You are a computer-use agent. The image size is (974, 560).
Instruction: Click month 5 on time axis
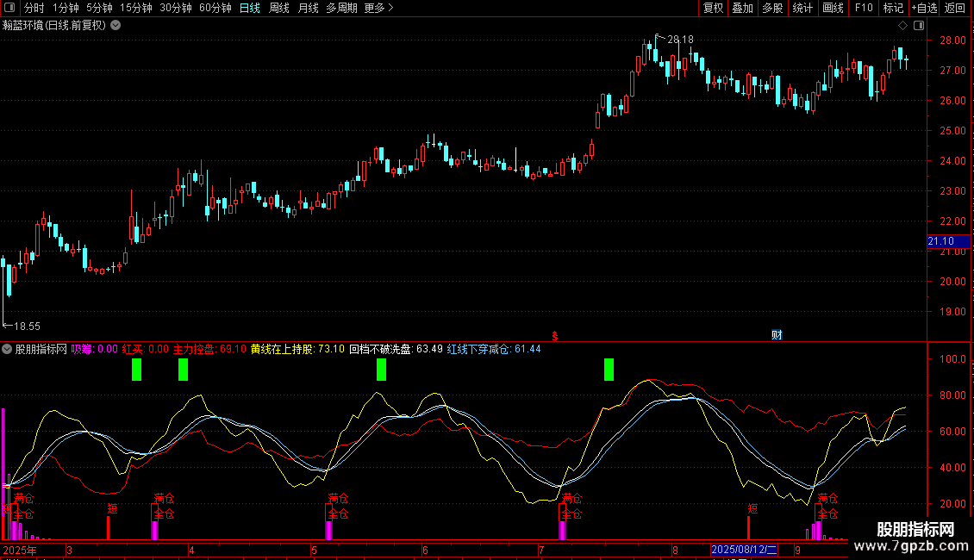click(314, 550)
